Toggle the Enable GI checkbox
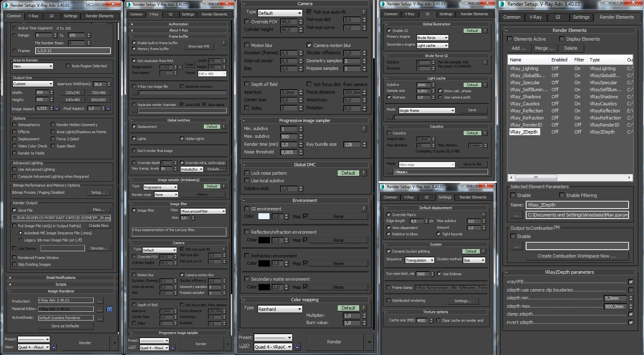Image resolution: width=644 pixels, height=355 pixels. [x=389, y=31]
